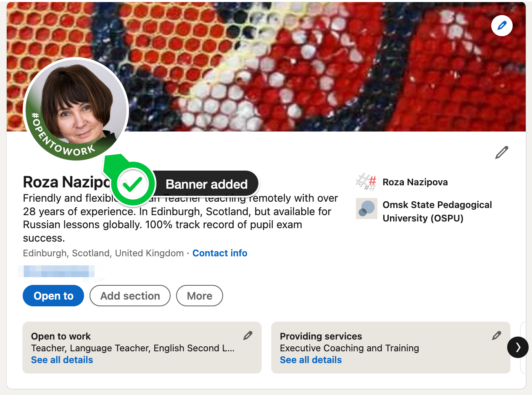Click the blurred connections count link
This screenshot has height=395, width=532.
click(x=59, y=271)
